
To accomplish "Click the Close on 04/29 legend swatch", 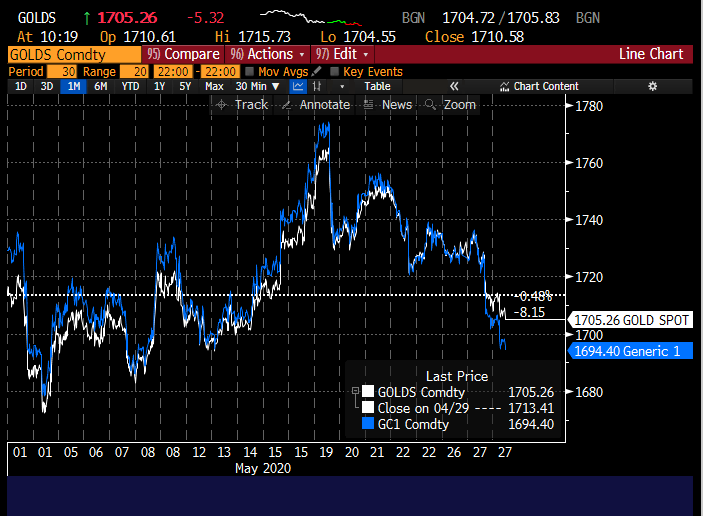I will 368,407.
